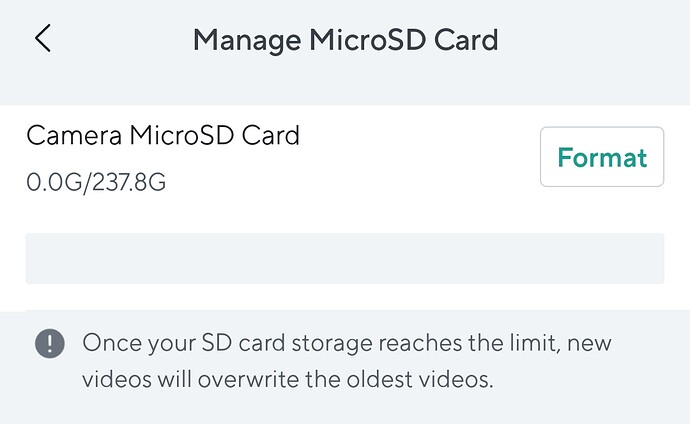
Task: Click the word 'Camera' in the card label
Action: [x=73, y=135]
